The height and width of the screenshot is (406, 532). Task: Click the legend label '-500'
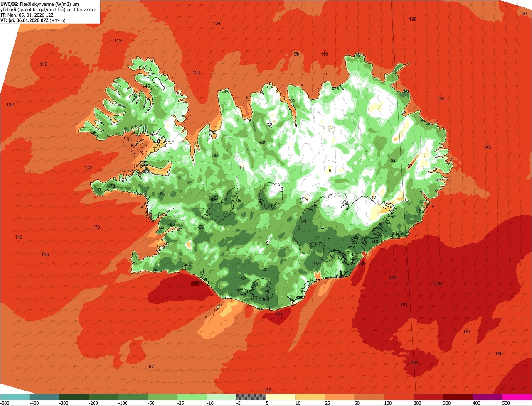(x=5, y=403)
